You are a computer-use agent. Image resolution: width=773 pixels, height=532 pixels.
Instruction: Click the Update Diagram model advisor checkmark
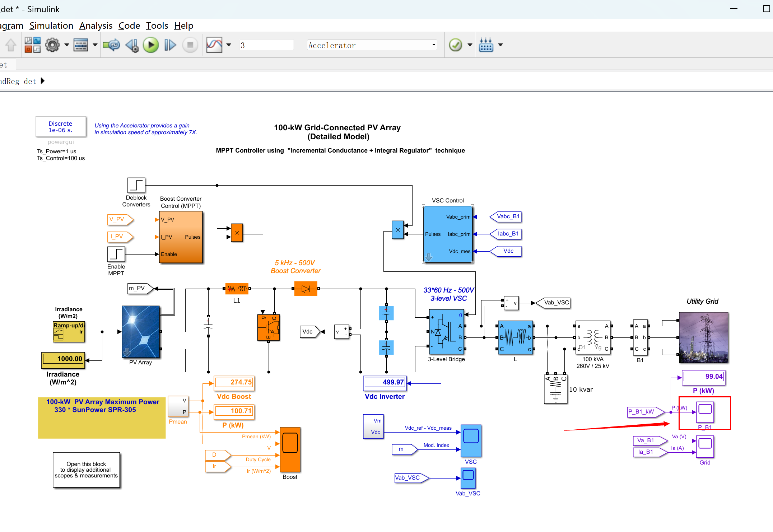pos(456,45)
